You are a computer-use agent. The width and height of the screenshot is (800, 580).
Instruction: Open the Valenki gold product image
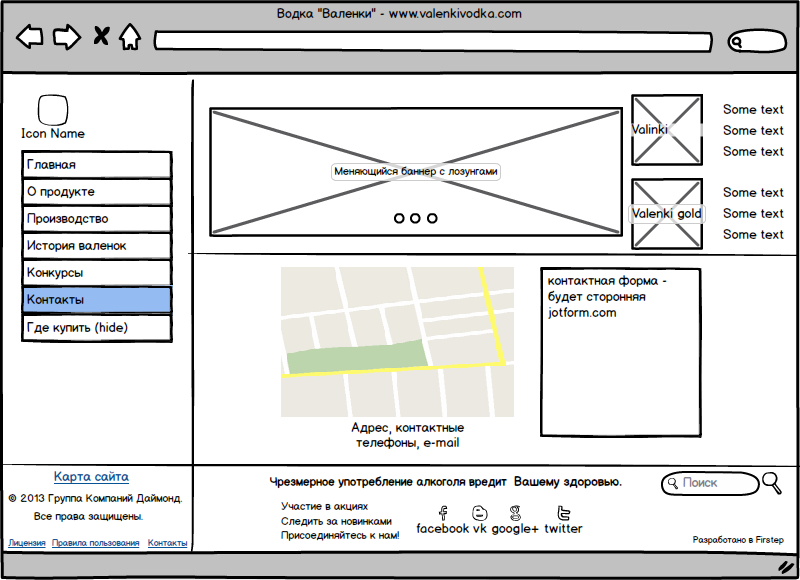click(x=667, y=214)
